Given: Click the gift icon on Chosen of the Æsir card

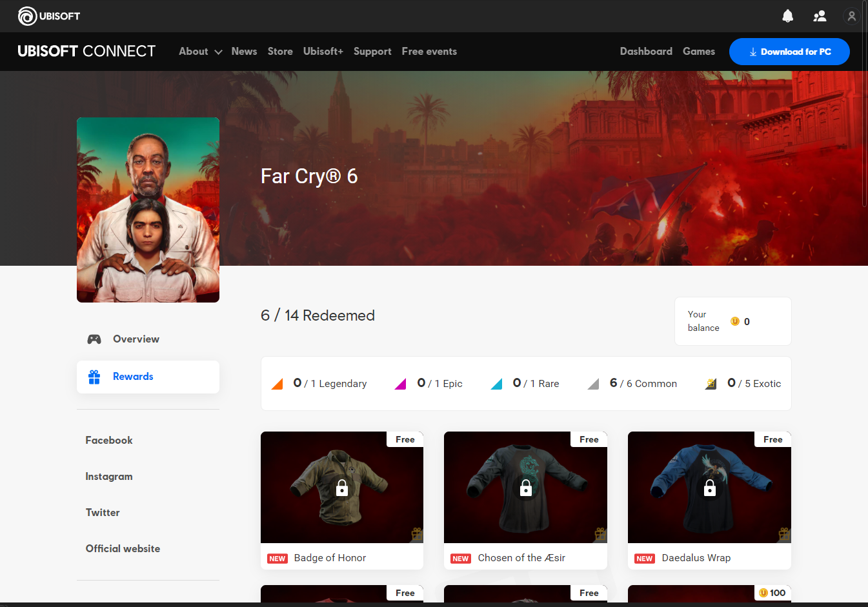Looking at the screenshot, I should click(601, 534).
